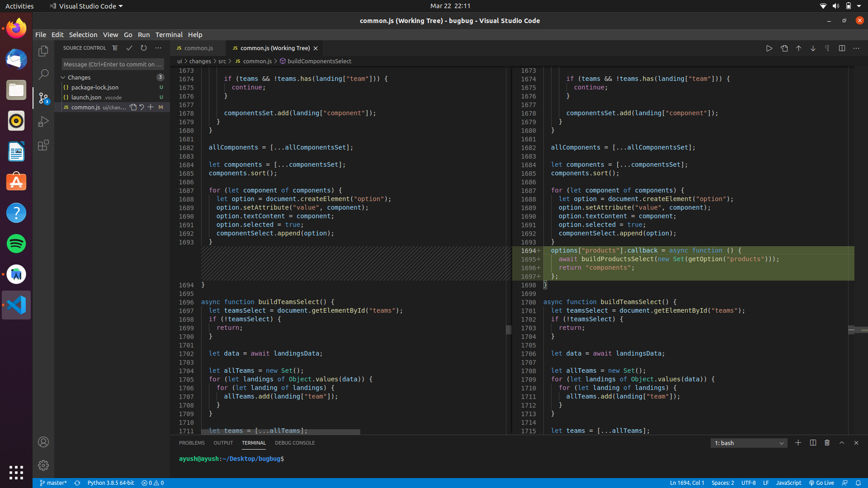The image size is (868, 488).
Task: Click the master branch in the status bar
Action: click(x=53, y=483)
